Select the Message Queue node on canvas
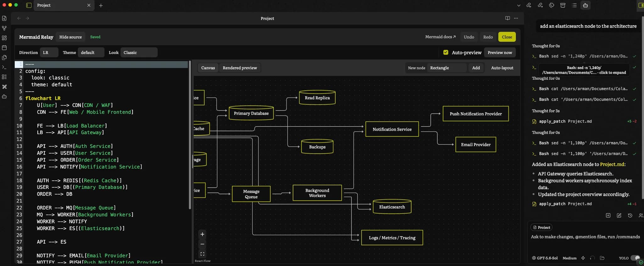Viewport: 644px width, 266px height. (x=251, y=194)
